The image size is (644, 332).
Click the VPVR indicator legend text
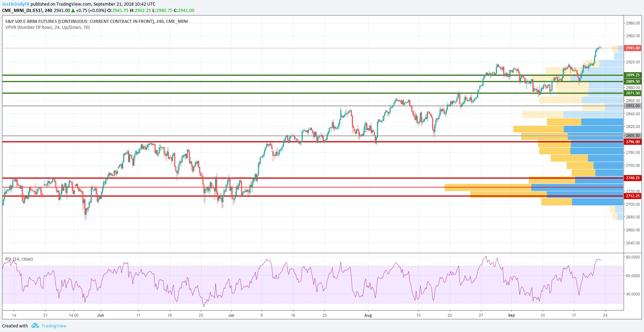click(48, 27)
